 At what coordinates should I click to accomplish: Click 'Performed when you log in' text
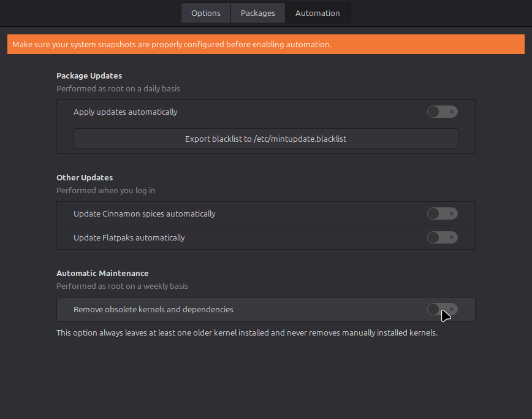(x=106, y=191)
